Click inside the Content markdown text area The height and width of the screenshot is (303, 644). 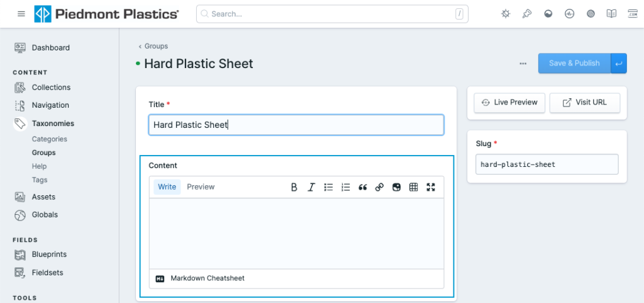[x=296, y=234]
